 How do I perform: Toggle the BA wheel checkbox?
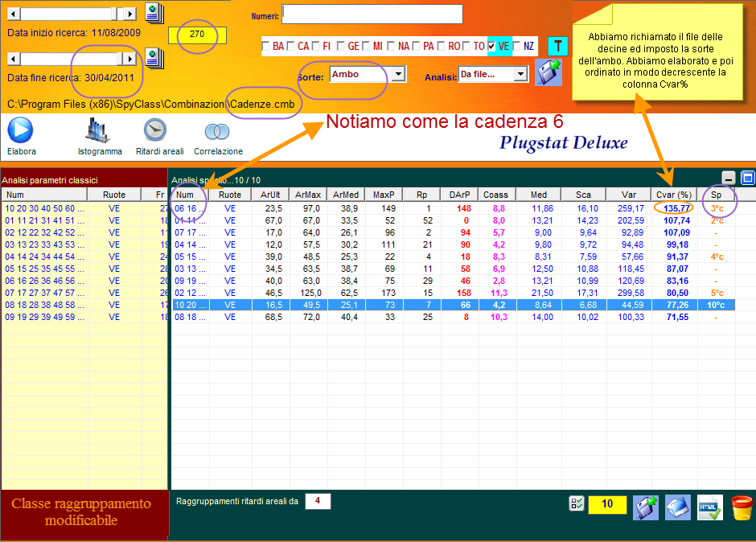point(265,47)
